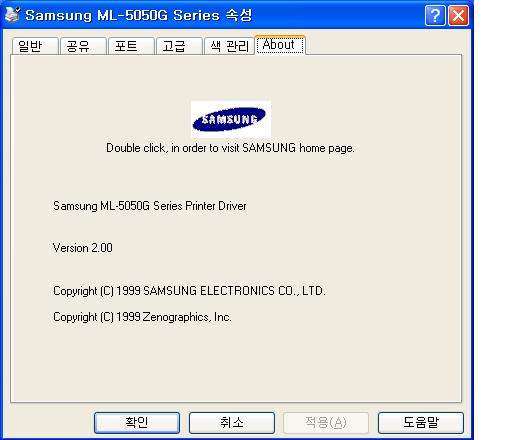Click the 'Version 2.00' text

click(x=83, y=248)
